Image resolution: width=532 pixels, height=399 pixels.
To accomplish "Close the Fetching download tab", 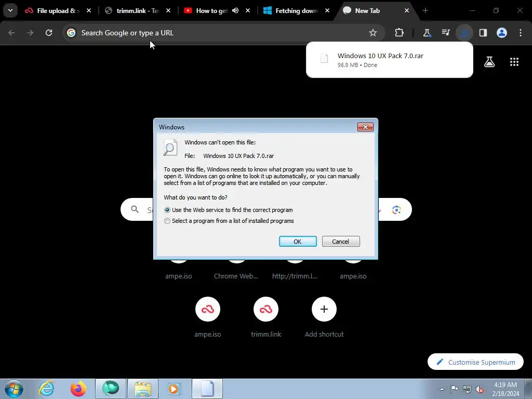I will coord(327,11).
